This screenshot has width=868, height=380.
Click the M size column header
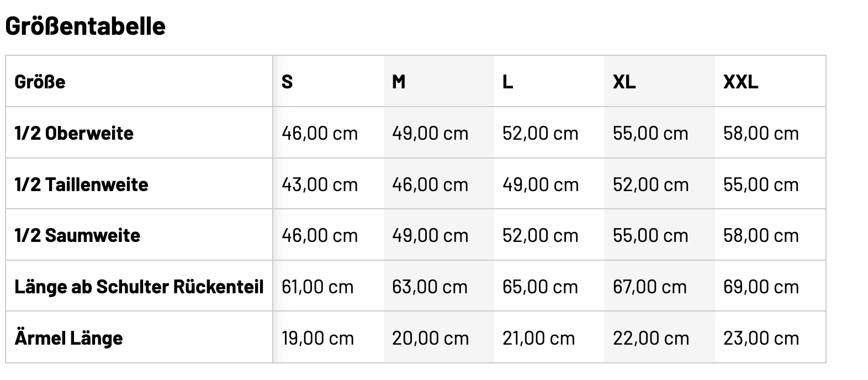tap(399, 82)
